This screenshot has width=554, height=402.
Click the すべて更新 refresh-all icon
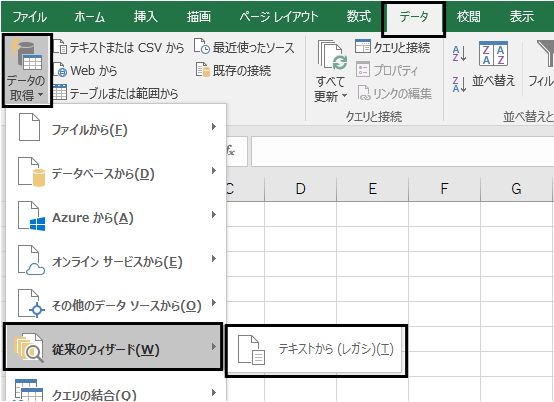331,55
